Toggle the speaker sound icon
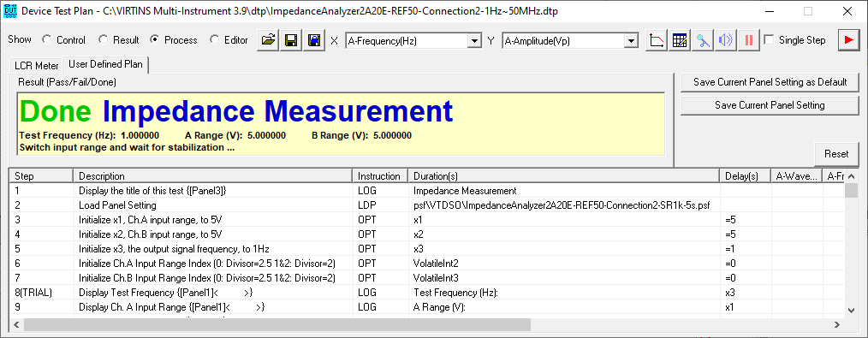The image size is (868, 338). coord(726,40)
